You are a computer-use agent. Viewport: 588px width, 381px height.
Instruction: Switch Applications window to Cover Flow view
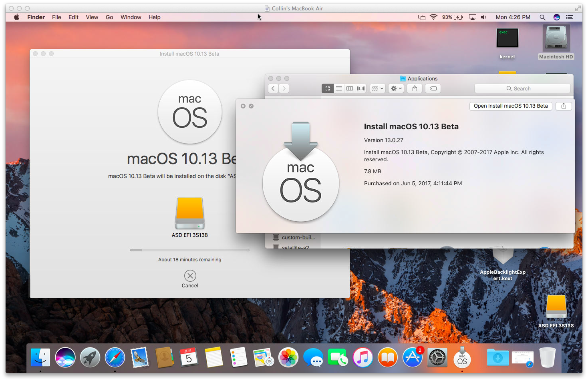pyautogui.click(x=361, y=88)
